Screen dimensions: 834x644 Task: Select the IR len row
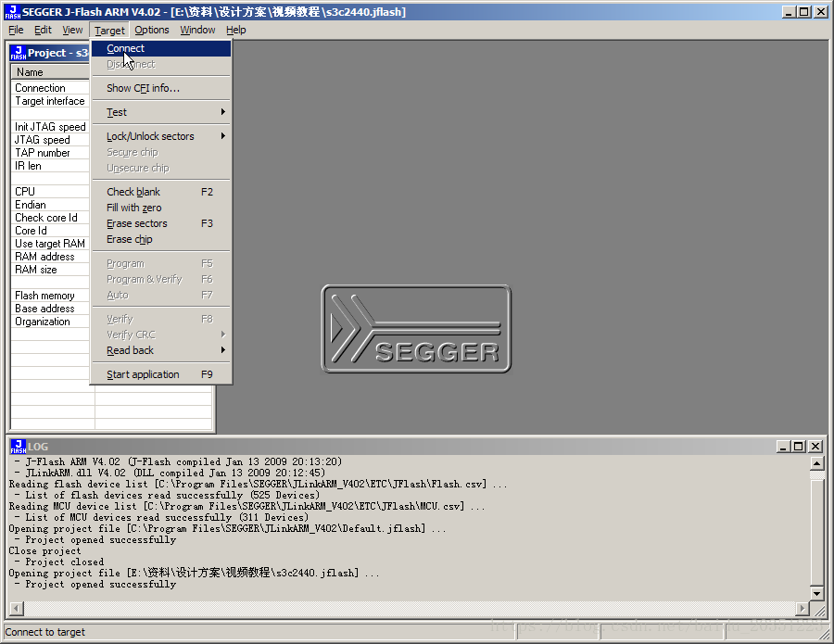pyautogui.click(x=51, y=166)
